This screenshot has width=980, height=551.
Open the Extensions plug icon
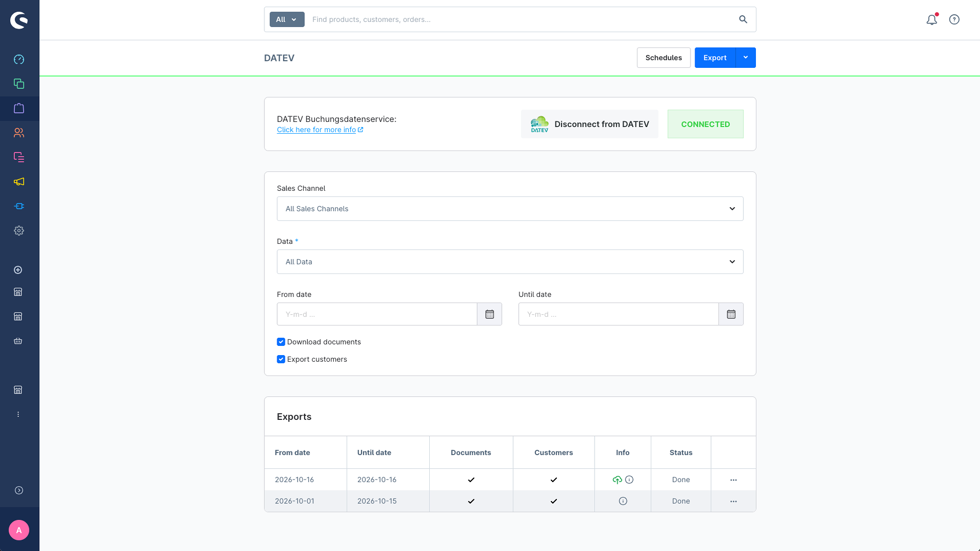tap(19, 206)
